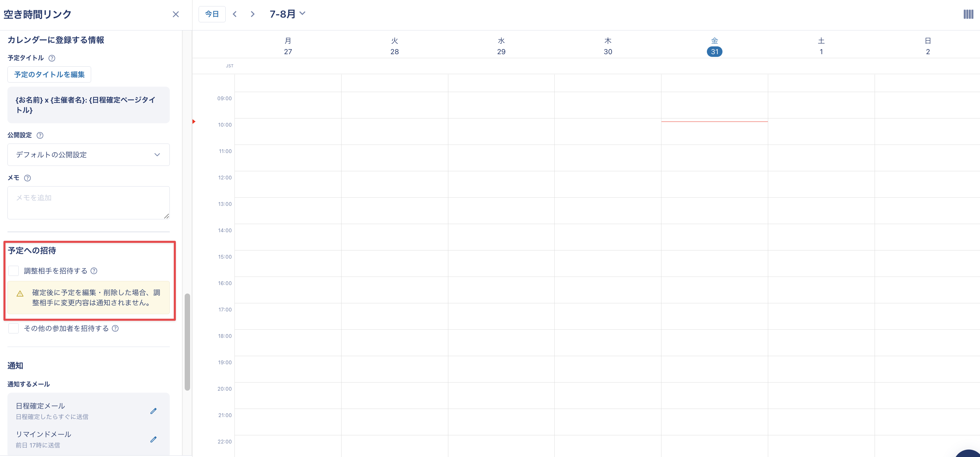Click the title template text box
Screen dimensions: 980x457
click(89, 105)
